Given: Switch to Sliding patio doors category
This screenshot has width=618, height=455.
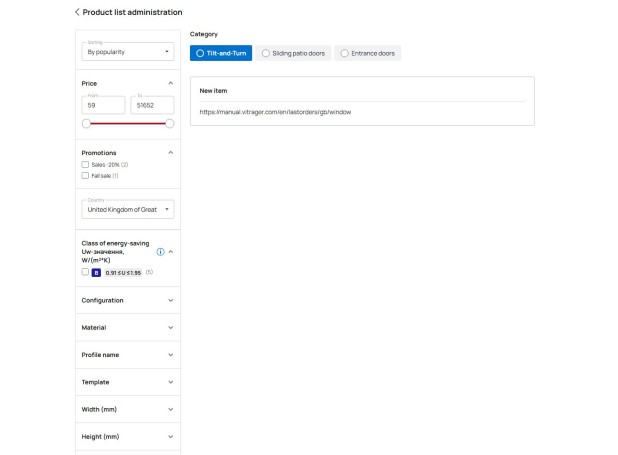Looking at the screenshot, I should (293, 53).
